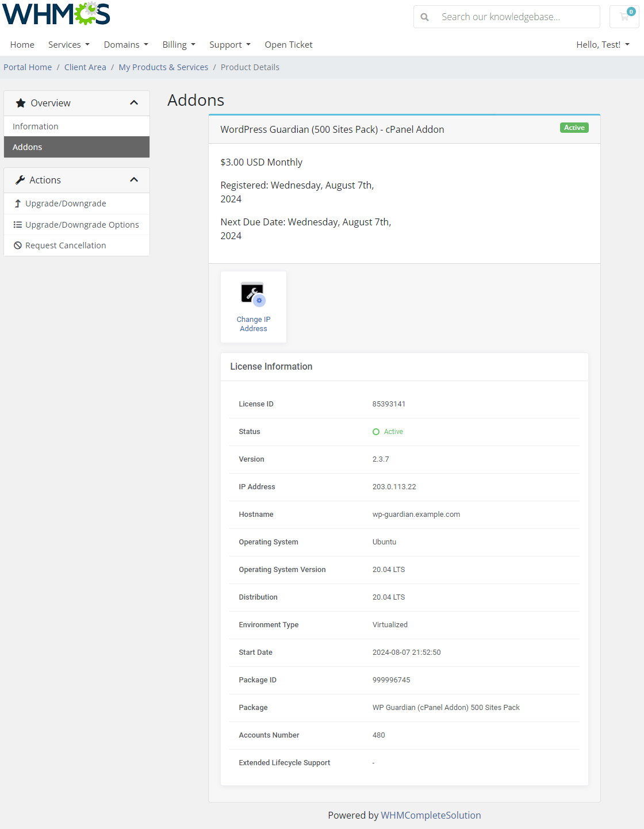The width and height of the screenshot is (644, 829).
Task: Click the Upgrade/Downgrade Options list icon
Action: (18, 224)
